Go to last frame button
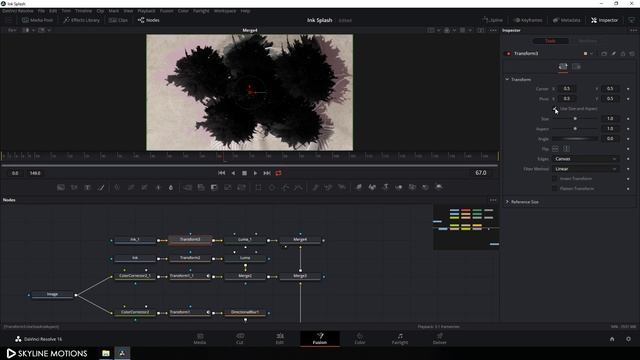The width and height of the screenshot is (640, 360). click(x=267, y=173)
